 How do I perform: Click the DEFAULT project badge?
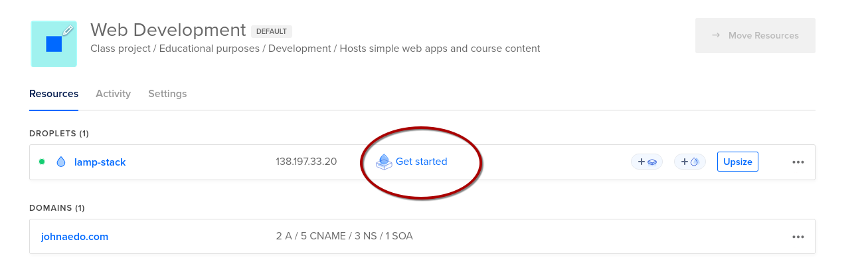[272, 31]
